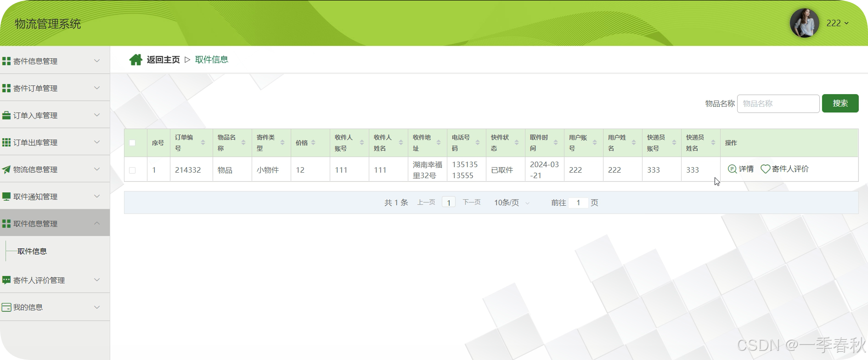Sort by 快递员姓名 column arrows
Viewport: 868px width, 360px height.
(713, 143)
